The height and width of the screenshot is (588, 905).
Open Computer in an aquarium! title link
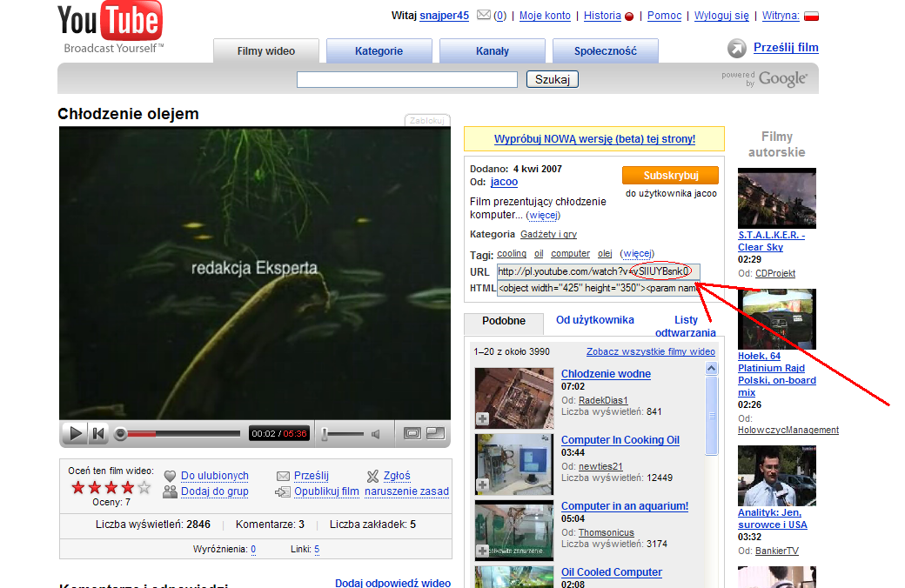click(625, 506)
